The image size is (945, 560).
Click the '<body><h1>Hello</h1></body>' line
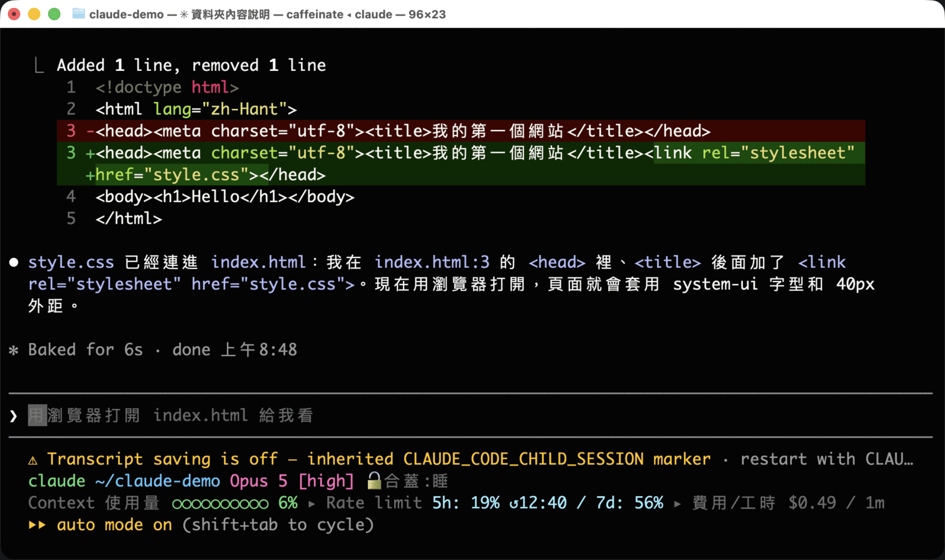[x=225, y=196]
